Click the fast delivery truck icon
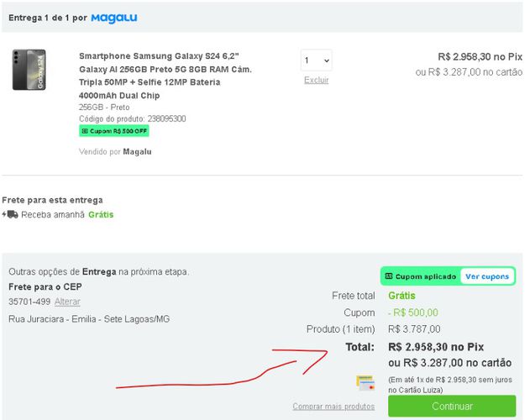This screenshot has height=420, width=530. pos(10,214)
